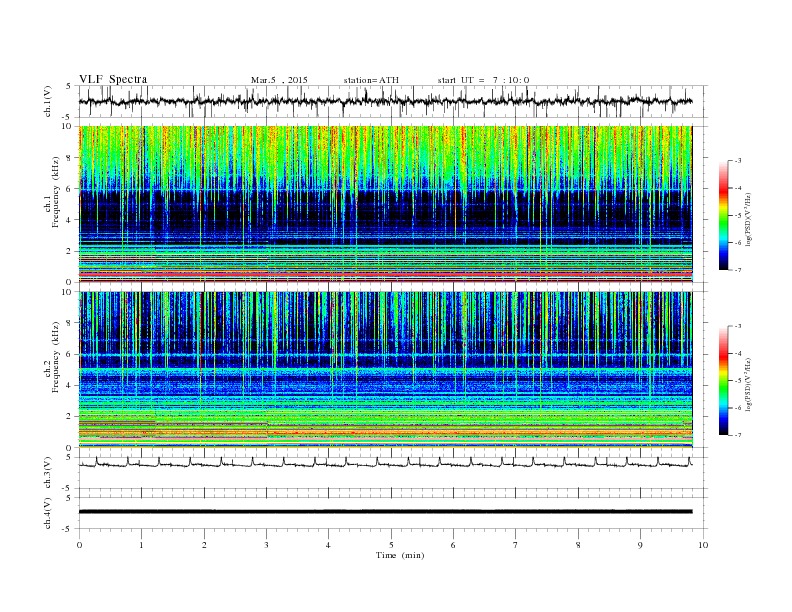Click the -7 label on ch.2 color bar
The image size is (792, 612).
(738, 435)
